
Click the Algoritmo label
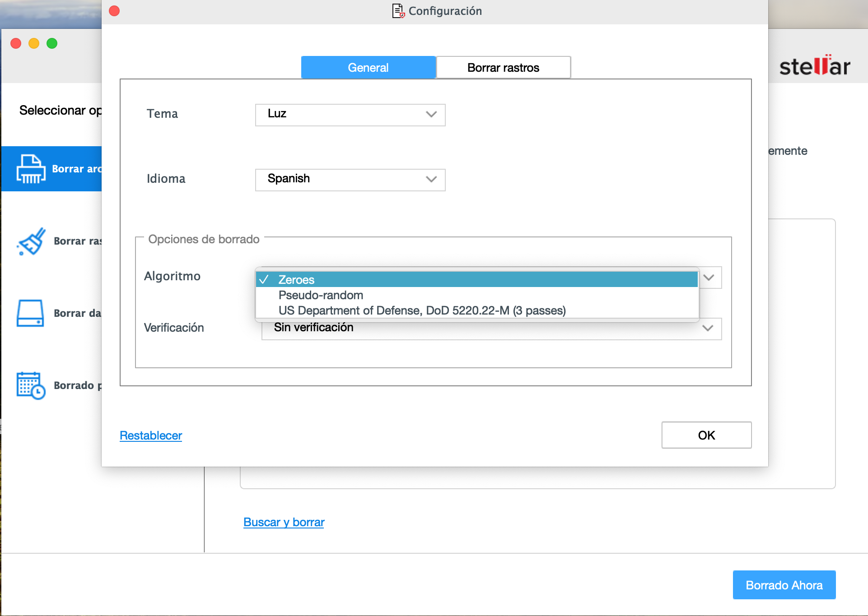tap(172, 276)
